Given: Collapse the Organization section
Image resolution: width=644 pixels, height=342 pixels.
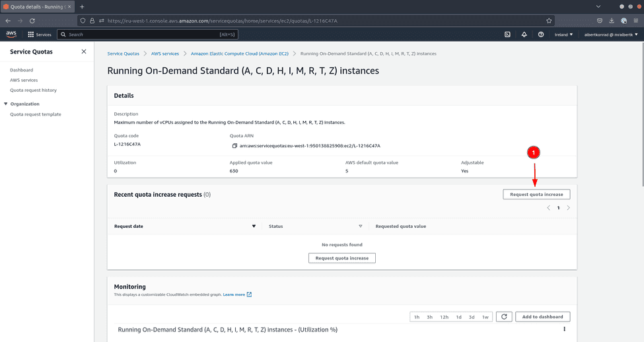Looking at the screenshot, I should pos(6,104).
